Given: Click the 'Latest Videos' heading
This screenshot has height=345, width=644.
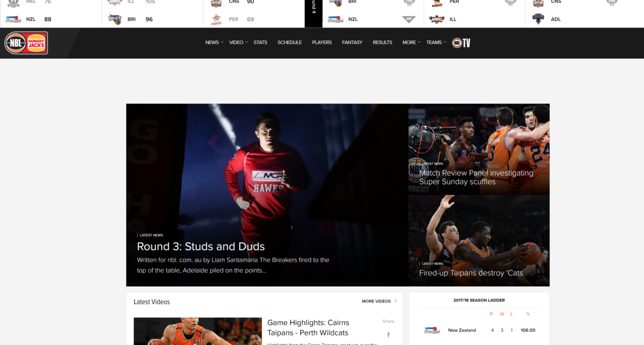Looking at the screenshot, I should click(x=152, y=302).
